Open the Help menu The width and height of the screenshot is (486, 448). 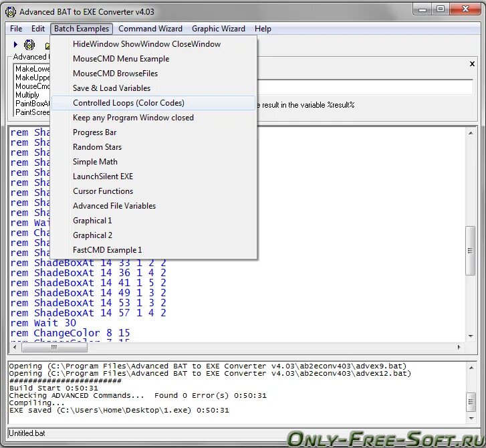pyautogui.click(x=263, y=29)
